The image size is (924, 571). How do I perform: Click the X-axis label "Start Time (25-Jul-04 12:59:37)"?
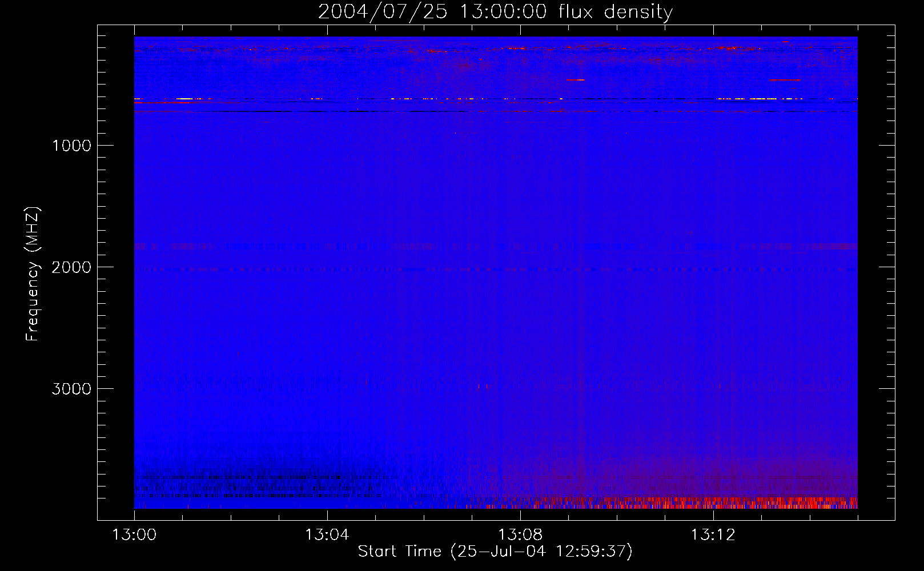[x=495, y=552]
